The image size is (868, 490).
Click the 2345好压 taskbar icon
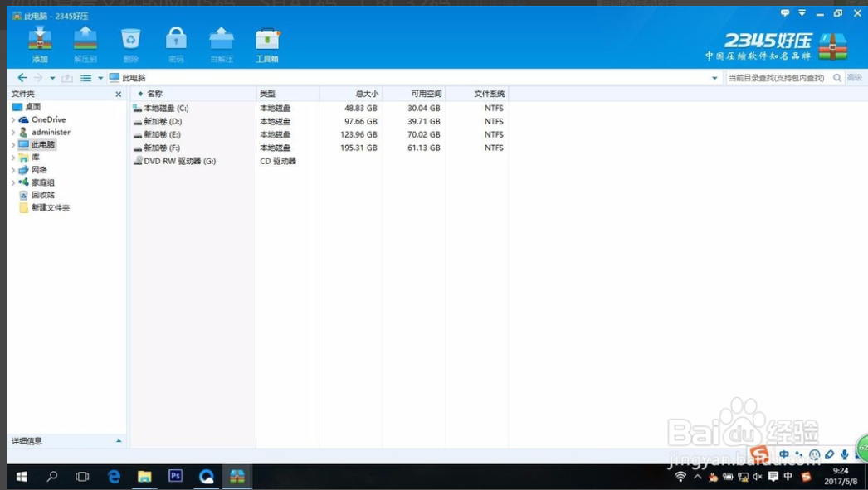coord(237,477)
